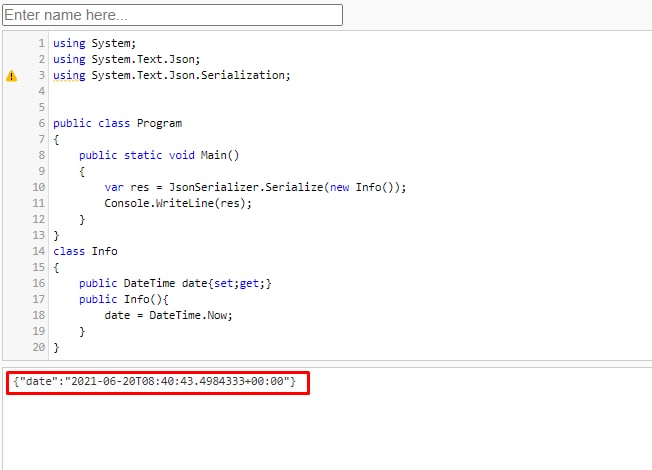
Task: Click the JsonSerializer.Serialize statement on line 10
Action: click(255, 188)
